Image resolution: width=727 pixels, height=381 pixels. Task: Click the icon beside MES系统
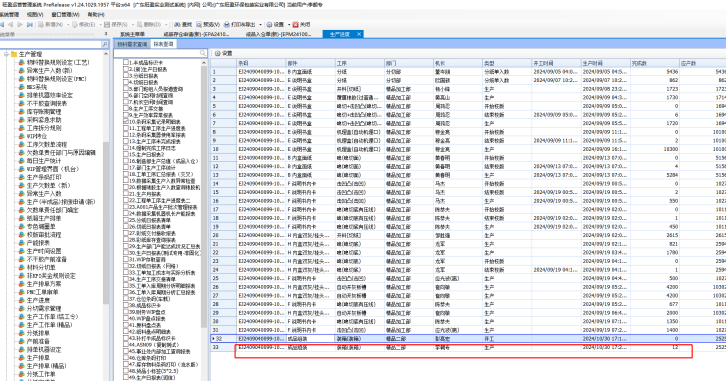pos(21,87)
